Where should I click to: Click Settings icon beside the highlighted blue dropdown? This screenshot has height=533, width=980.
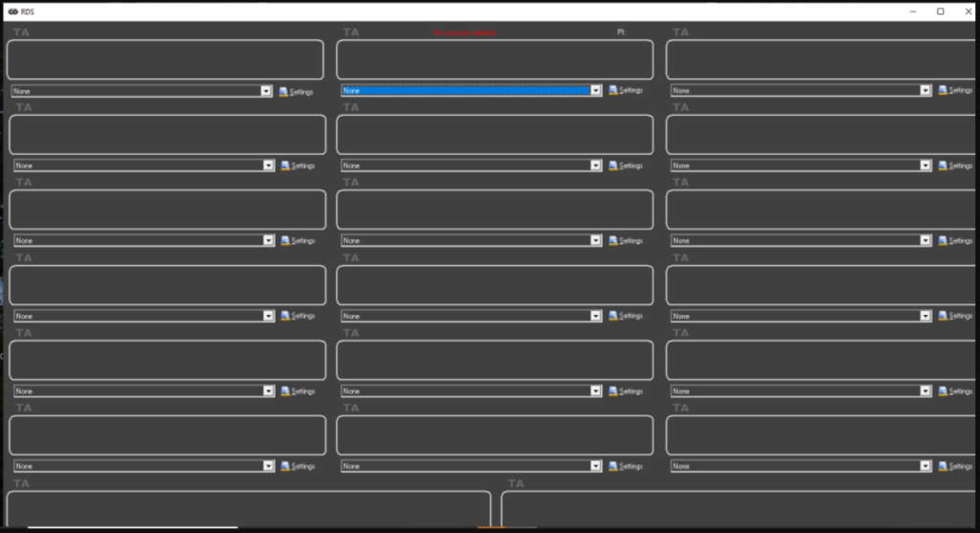[x=612, y=90]
